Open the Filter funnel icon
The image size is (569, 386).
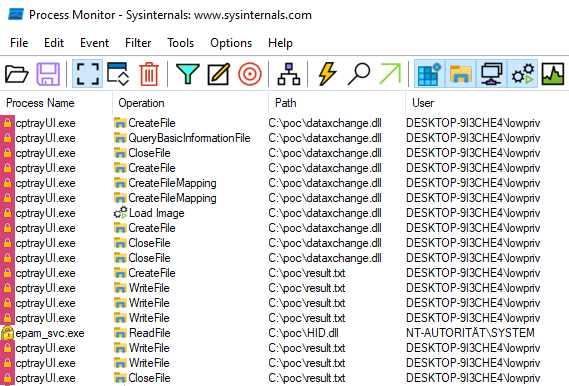pyautogui.click(x=188, y=74)
